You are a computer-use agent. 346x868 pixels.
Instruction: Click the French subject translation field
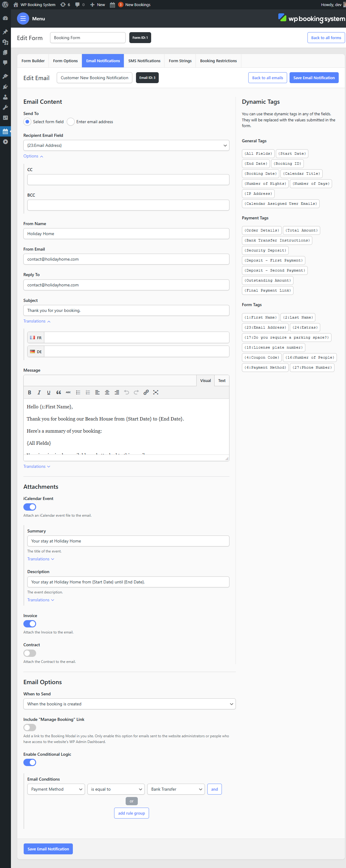(x=137, y=337)
